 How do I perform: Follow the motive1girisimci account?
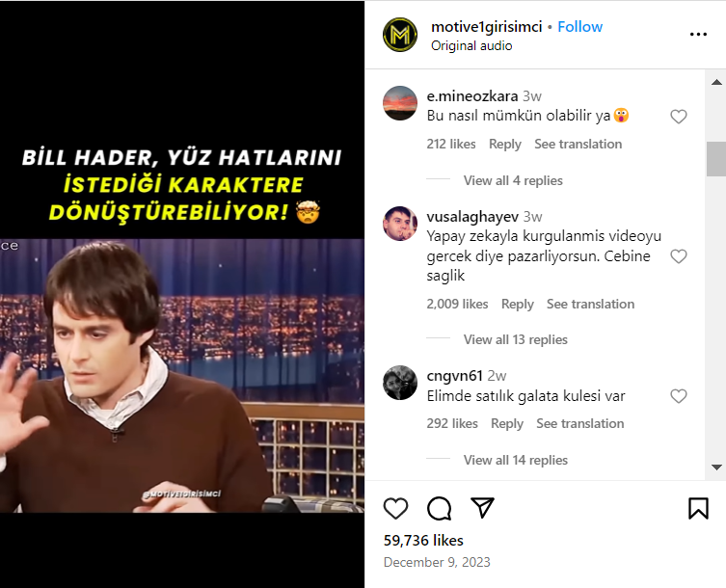(x=579, y=27)
